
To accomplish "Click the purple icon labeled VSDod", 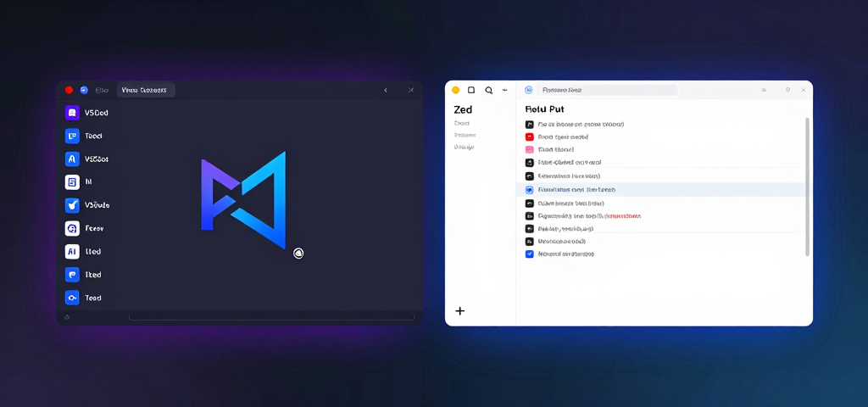I will 72,113.
